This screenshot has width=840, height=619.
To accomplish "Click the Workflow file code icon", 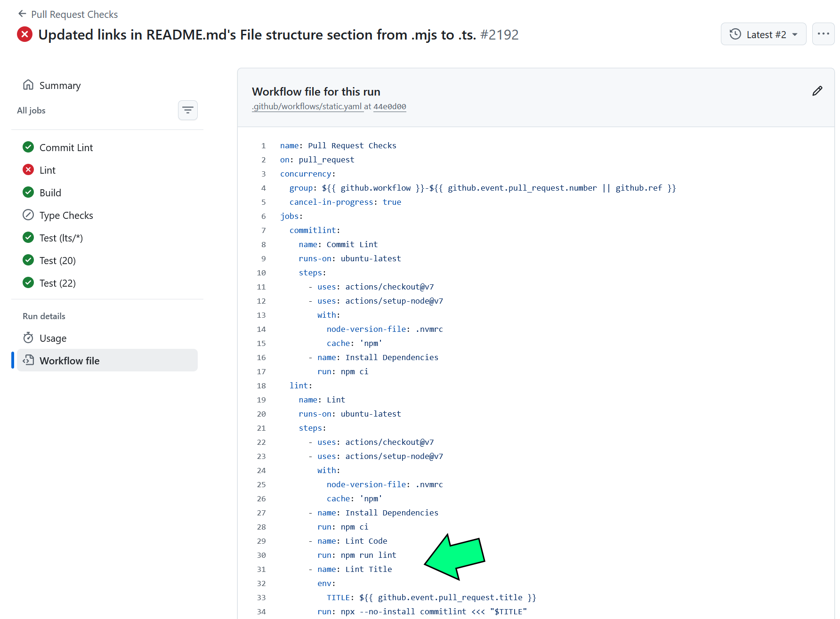I will click(x=28, y=360).
